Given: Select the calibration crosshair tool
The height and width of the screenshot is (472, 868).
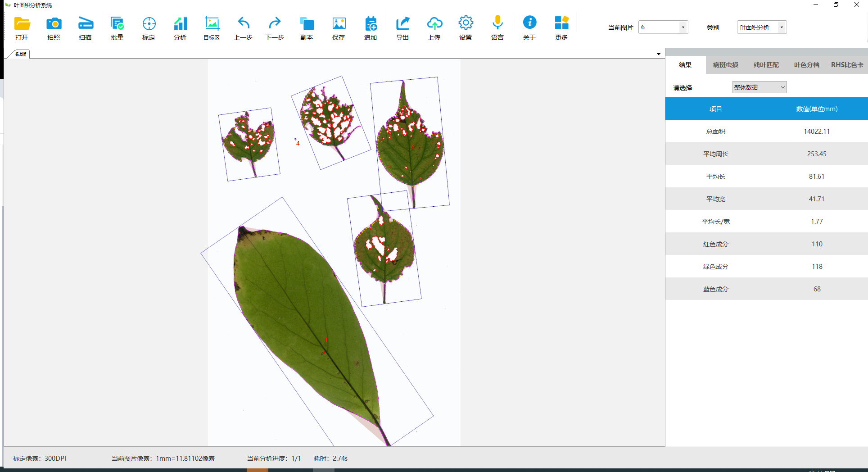Looking at the screenshot, I should [x=149, y=24].
